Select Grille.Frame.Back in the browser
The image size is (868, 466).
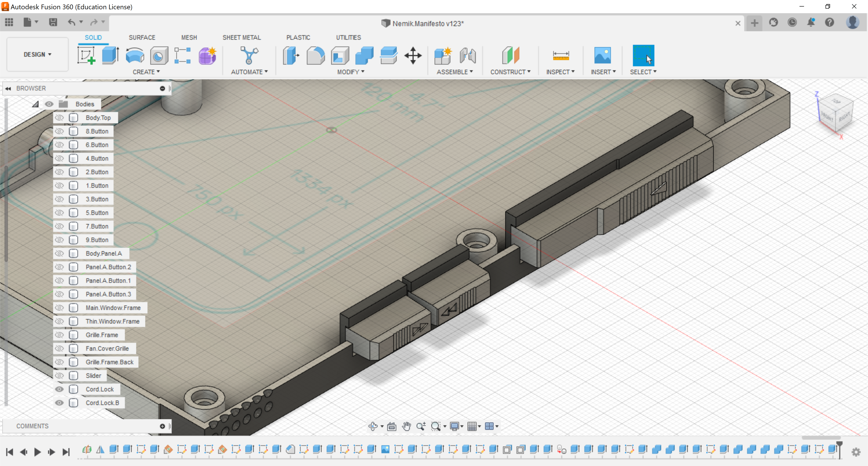(x=109, y=362)
